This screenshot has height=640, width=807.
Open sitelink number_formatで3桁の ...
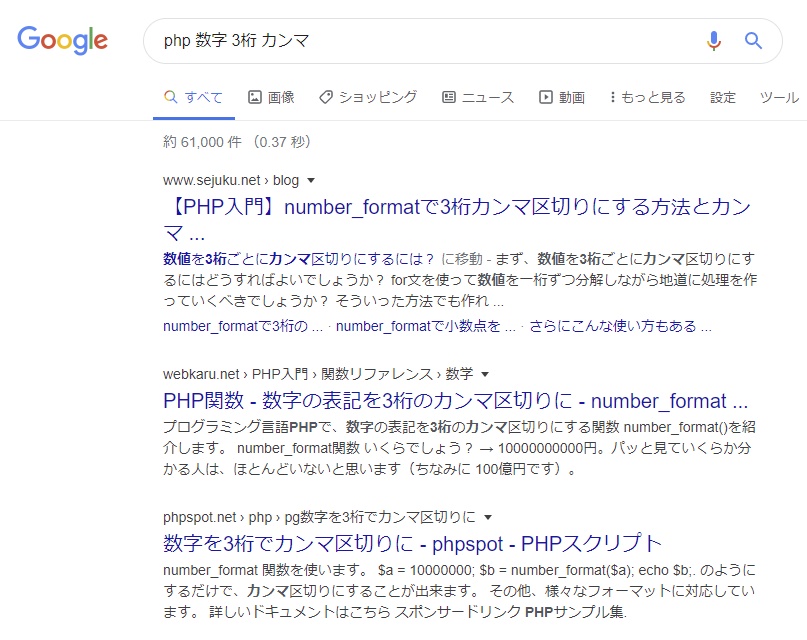click(243, 326)
